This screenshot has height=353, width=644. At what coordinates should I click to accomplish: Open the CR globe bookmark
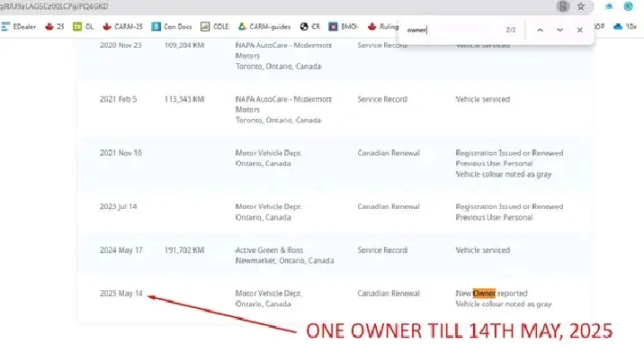[309, 27]
